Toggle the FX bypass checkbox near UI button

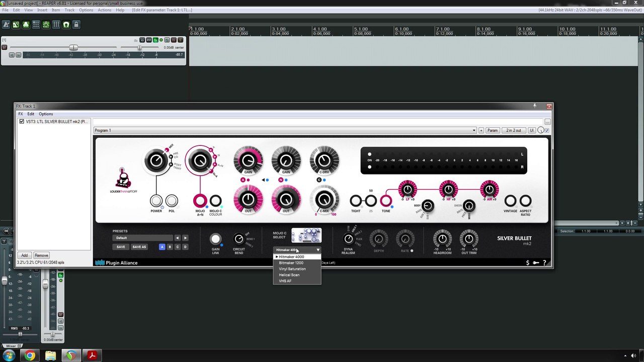(x=547, y=131)
